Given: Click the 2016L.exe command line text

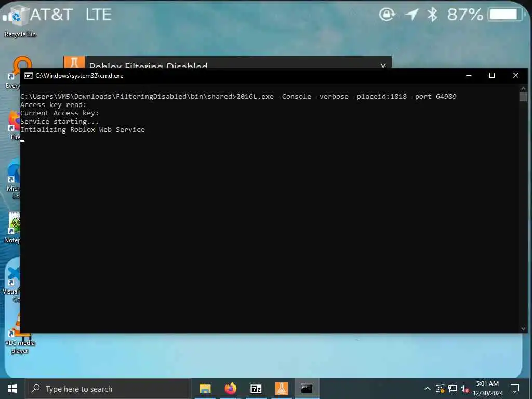Looking at the screenshot, I should 347,96.
